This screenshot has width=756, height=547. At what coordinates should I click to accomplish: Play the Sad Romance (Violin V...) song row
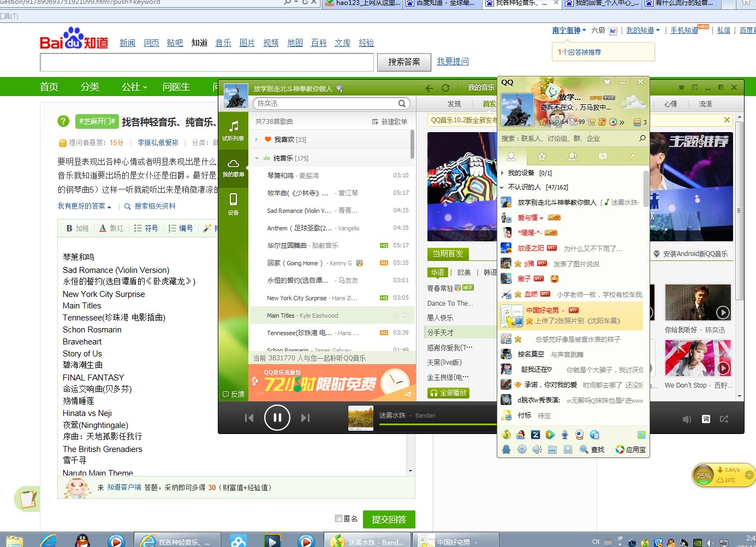[331, 211]
